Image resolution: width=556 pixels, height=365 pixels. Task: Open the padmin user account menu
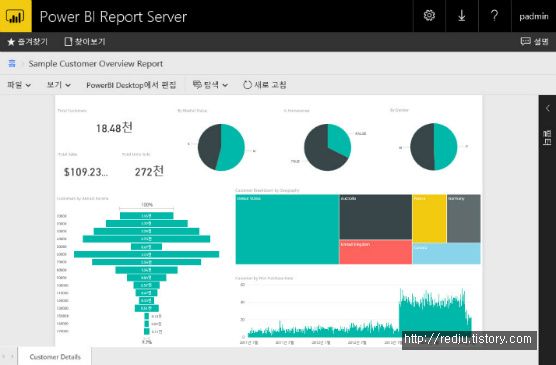(534, 16)
